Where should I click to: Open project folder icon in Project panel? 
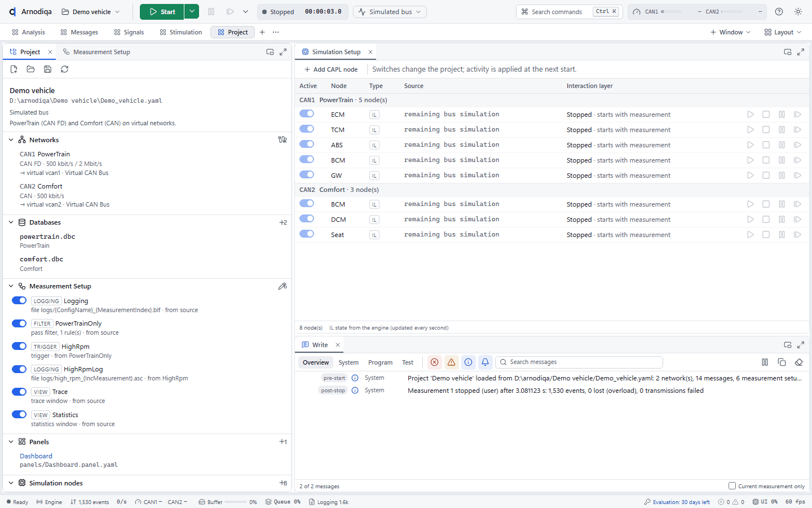(31, 69)
